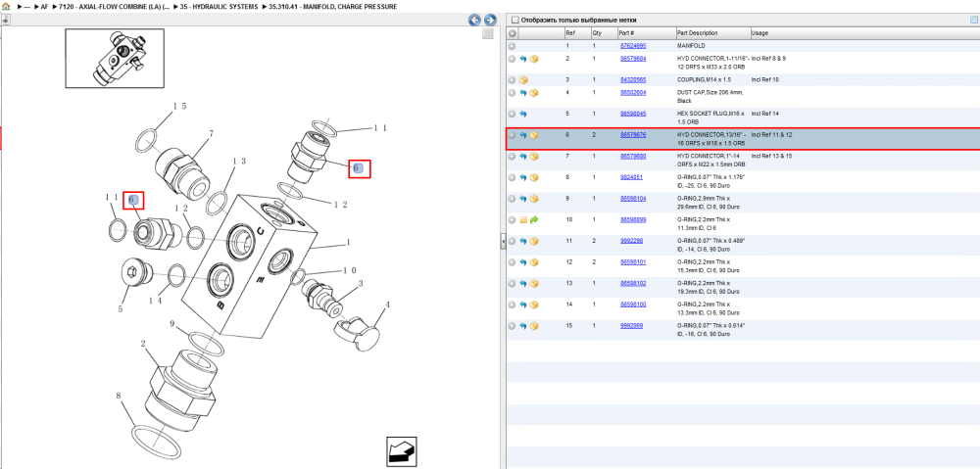This screenshot has height=469, width=980.
Task: Go to the Home icon in breadcrumb
Action: click(6, 6)
